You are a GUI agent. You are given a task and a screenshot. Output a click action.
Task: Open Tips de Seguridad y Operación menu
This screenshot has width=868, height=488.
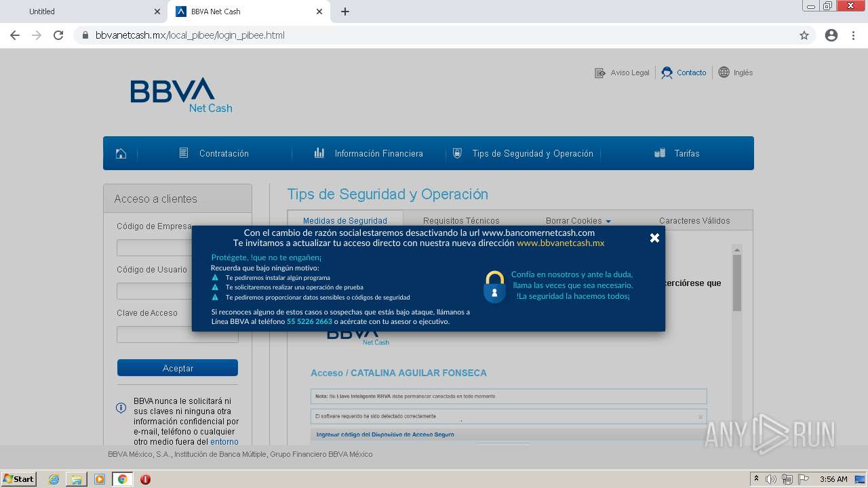532,154
